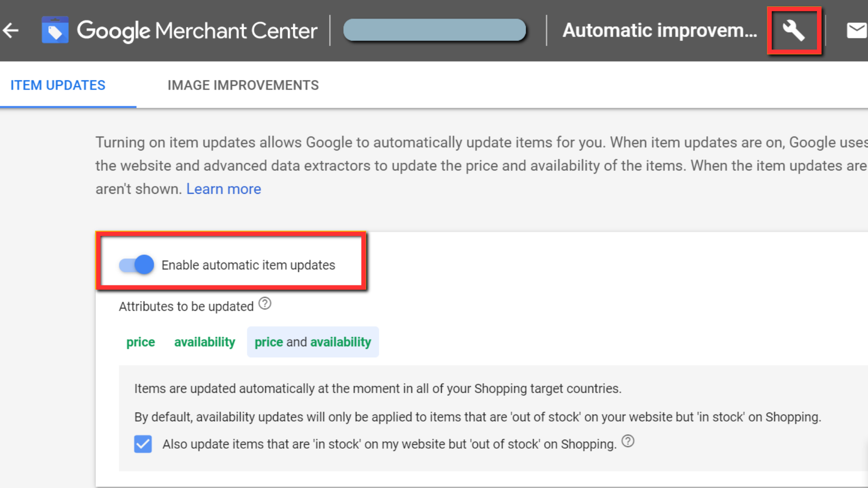Image resolution: width=868 pixels, height=488 pixels.
Task: Click the back navigation arrow icon
Action: tap(11, 30)
